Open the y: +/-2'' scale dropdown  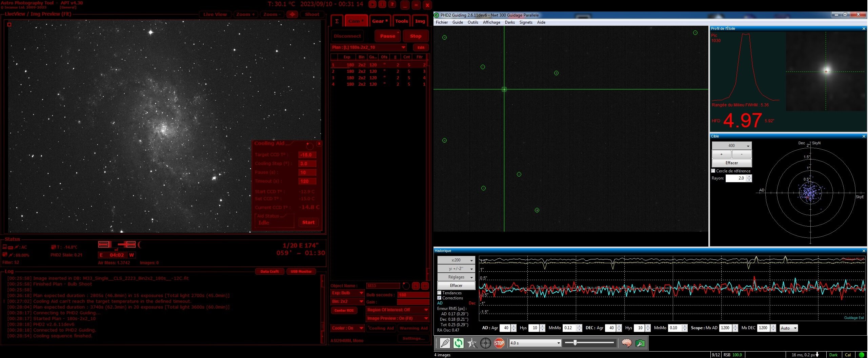point(456,269)
